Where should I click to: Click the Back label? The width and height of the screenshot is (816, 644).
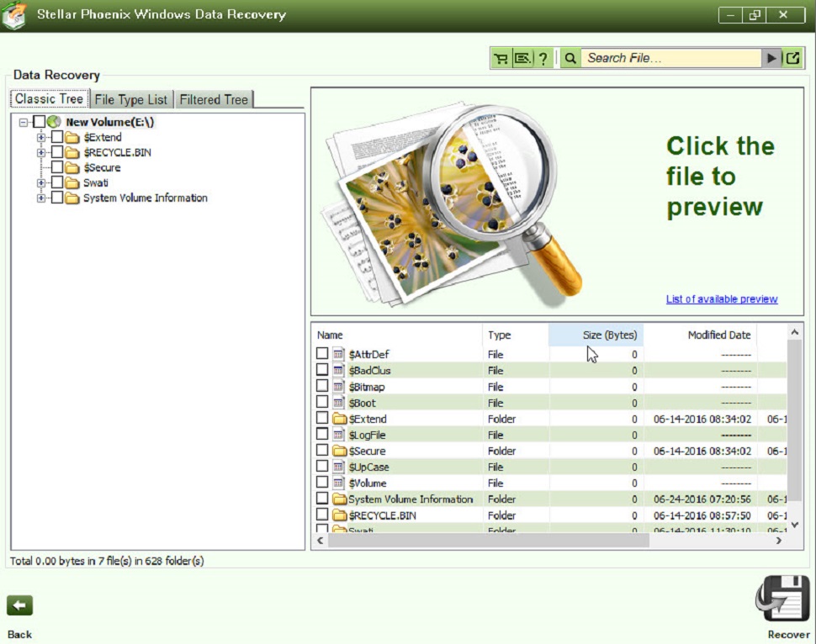[20, 635]
